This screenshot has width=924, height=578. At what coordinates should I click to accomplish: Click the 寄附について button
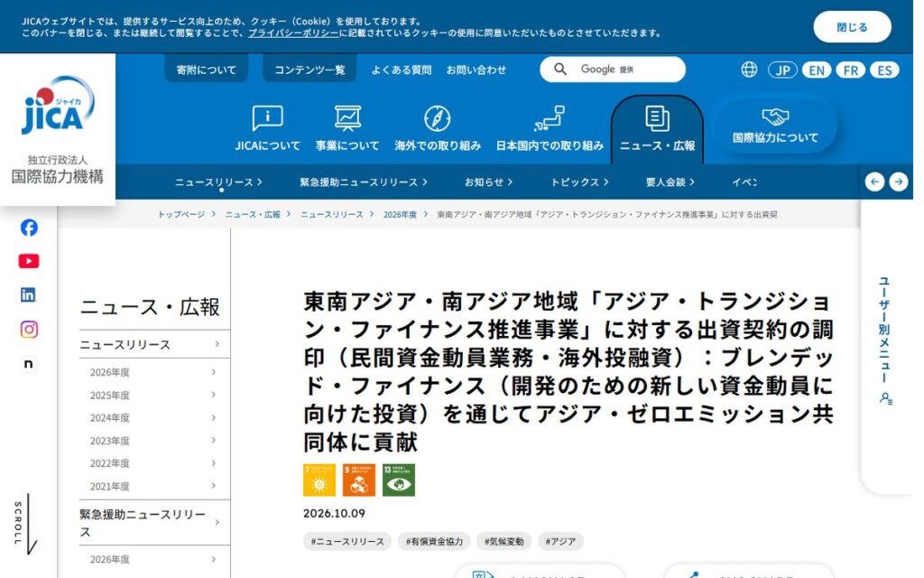point(207,70)
